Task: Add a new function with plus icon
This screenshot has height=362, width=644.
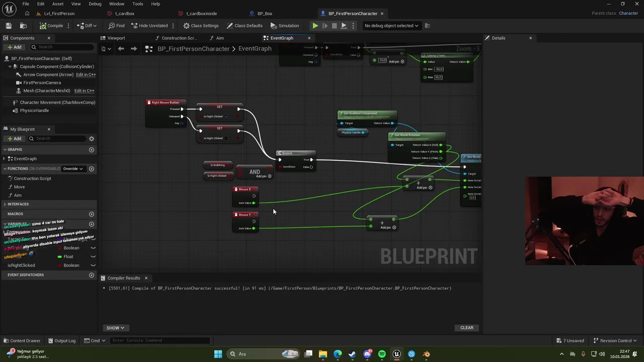Action: (92, 169)
